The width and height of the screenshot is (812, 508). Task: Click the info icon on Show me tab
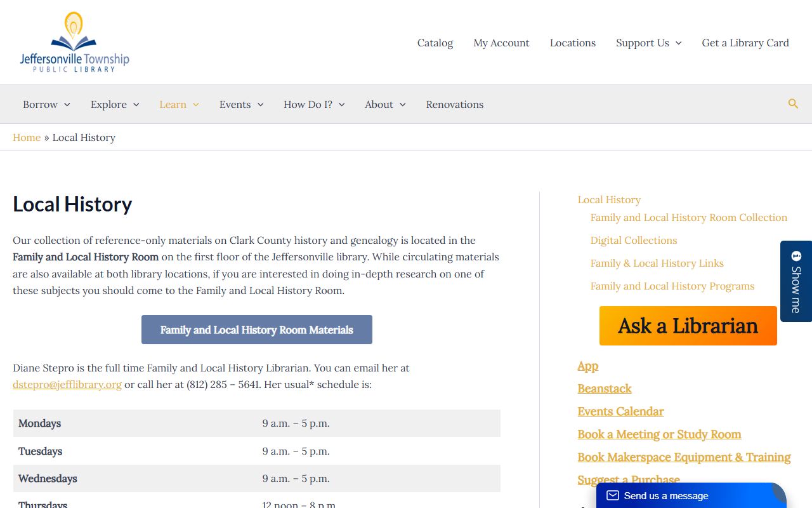click(x=796, y=256)
